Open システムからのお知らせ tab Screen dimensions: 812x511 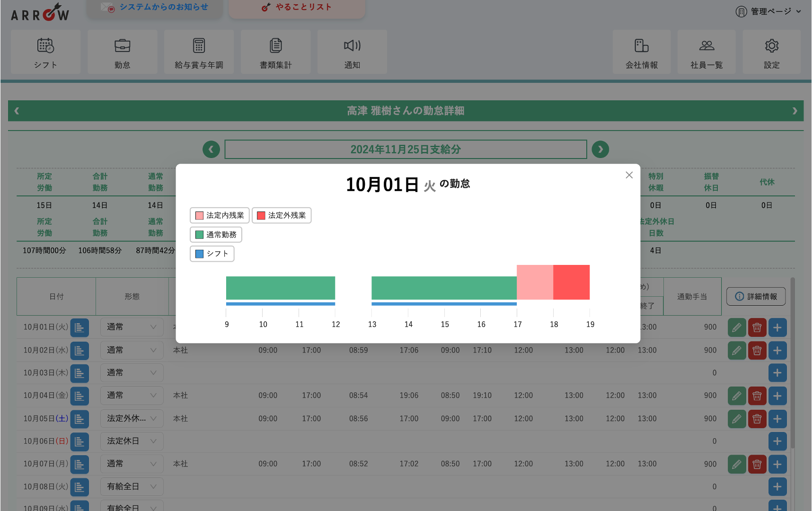pyautogui.click(x=154, y=8)
